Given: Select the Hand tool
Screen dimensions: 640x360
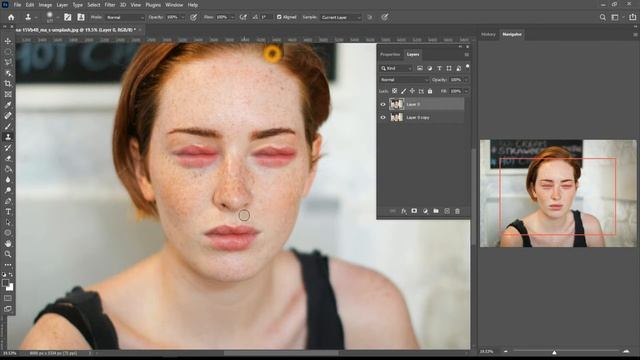Looking at the screenshot, I should tap(8, 243).
